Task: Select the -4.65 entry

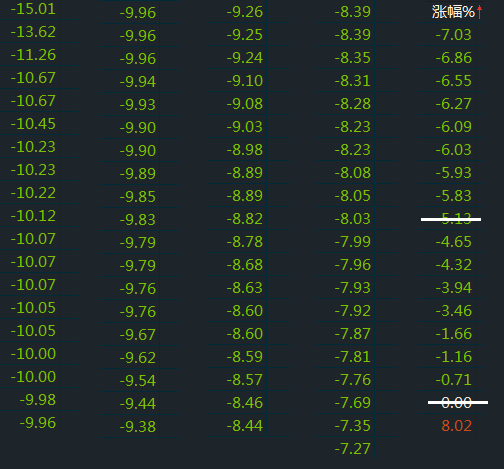Action: (x=454, y=242)
